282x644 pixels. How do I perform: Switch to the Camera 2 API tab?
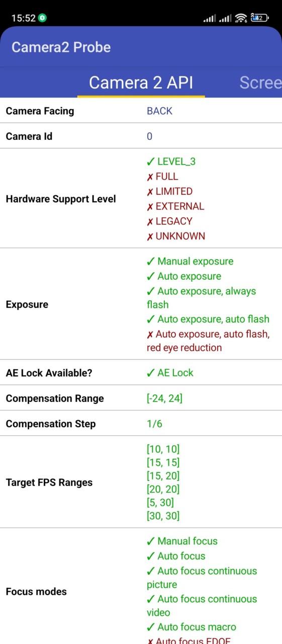click(x=141, y=83)
